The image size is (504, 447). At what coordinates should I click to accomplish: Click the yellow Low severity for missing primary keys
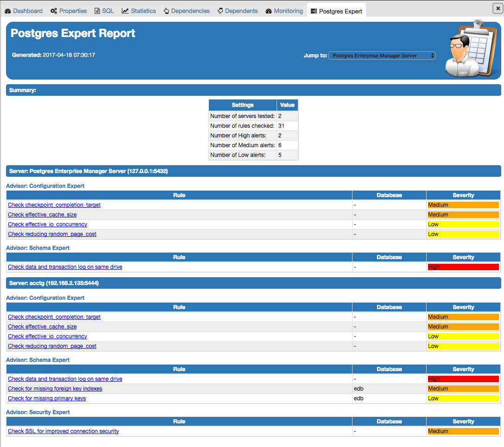(x=463, y=398)
